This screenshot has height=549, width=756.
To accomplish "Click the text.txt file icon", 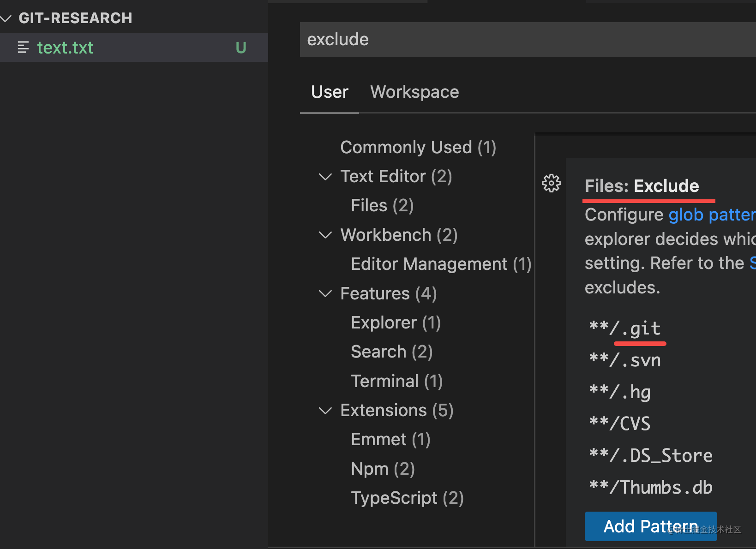I will pyautogui.click(x=23, y=48).
